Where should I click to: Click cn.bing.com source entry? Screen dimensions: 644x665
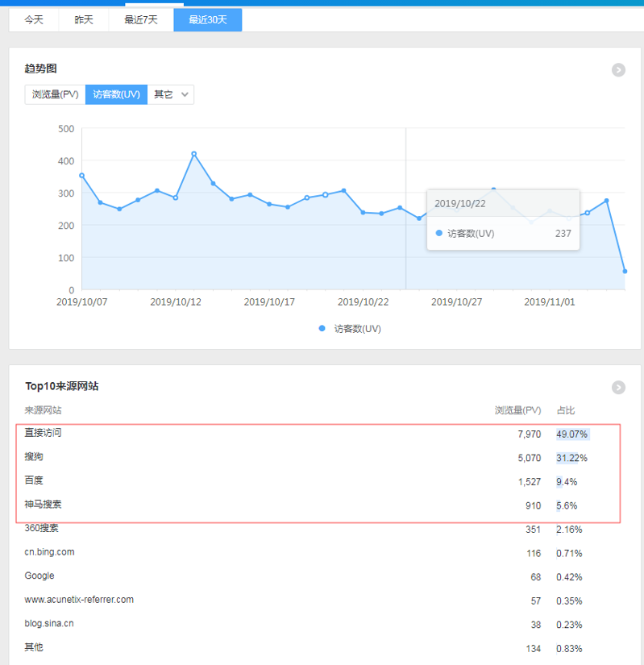(x=50, y=552)
